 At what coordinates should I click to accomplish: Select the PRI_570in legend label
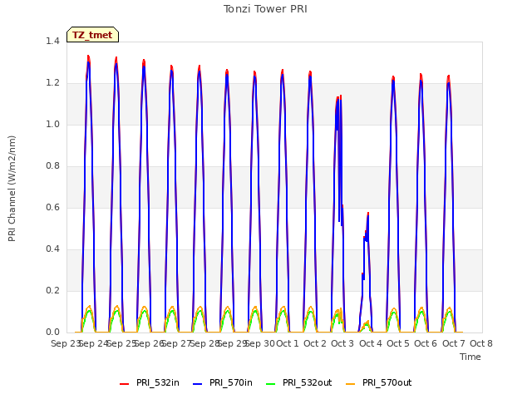pyautogui.click(x=231, y=382)
